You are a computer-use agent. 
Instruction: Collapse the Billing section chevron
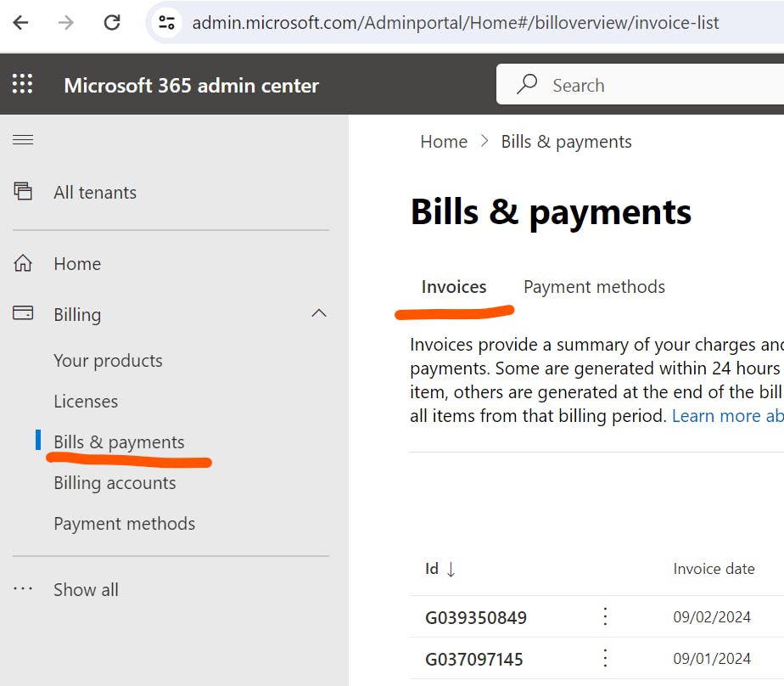319,314
